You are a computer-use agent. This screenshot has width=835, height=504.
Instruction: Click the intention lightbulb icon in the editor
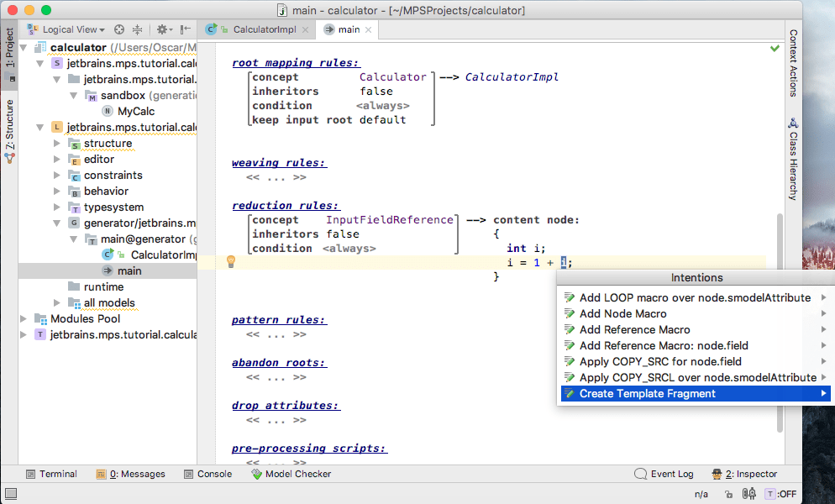[231, 262]
